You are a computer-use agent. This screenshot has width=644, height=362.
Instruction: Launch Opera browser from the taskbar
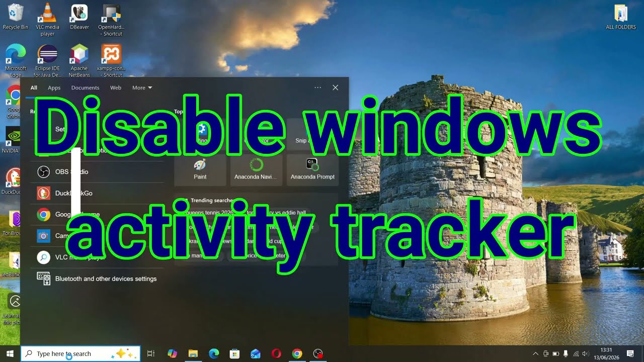276,353
